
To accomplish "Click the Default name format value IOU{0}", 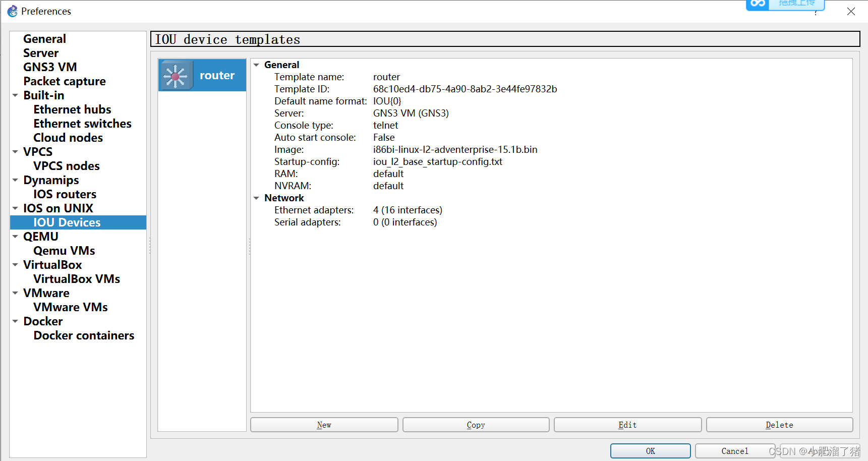I will coord(387,101).
